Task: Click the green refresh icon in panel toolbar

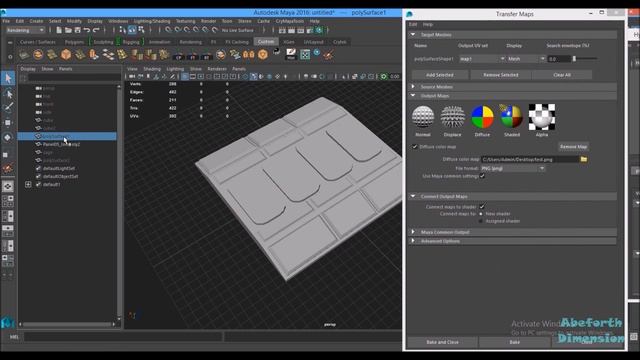Action: pos(384,76)
